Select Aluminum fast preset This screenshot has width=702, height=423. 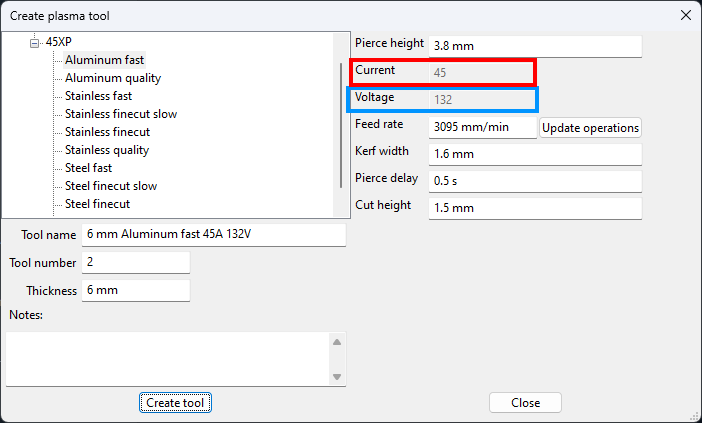(x=104, y=60)
